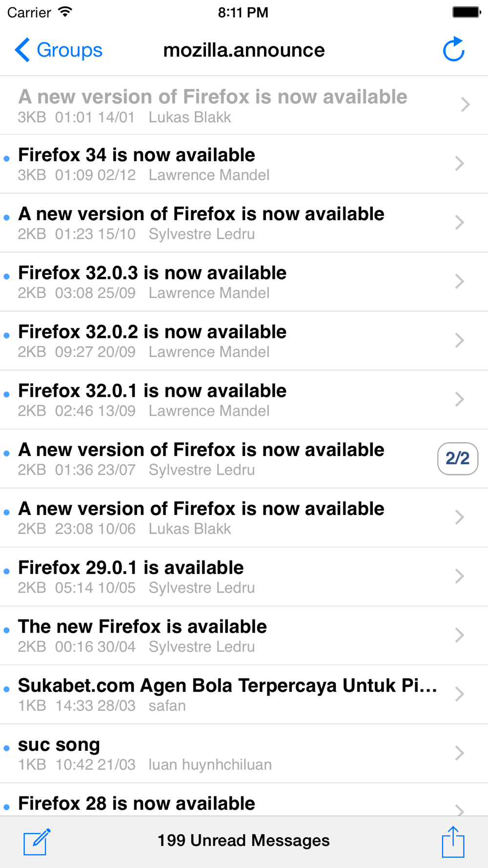Screen dimensions: 488x868
Task: Tap unread dot next to Firefox 34
Action: point(6,158)
